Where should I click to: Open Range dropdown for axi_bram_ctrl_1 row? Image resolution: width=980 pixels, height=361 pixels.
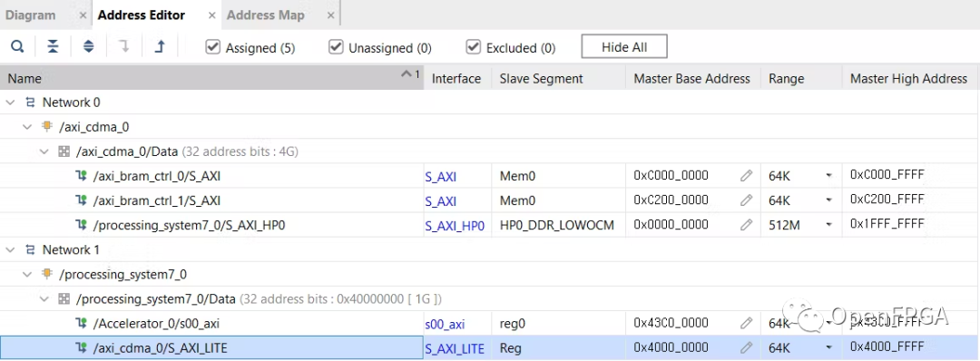(x=828, y=200)
